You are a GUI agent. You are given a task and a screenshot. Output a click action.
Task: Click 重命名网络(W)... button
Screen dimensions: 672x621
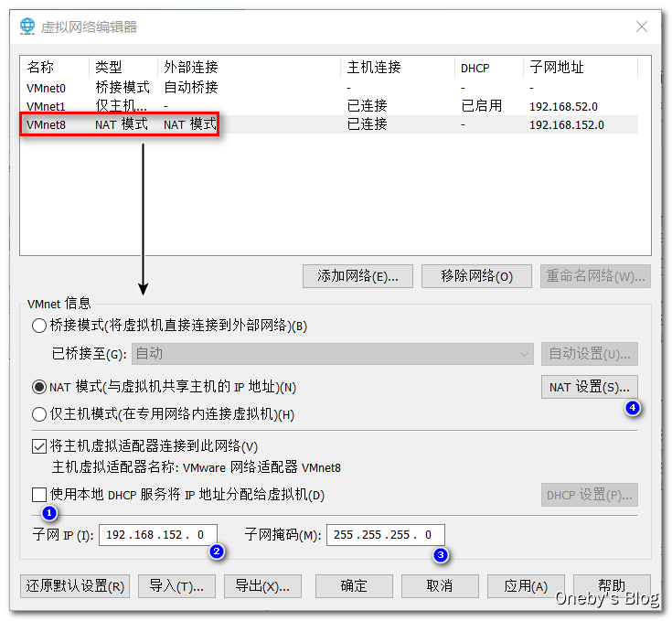595,276
